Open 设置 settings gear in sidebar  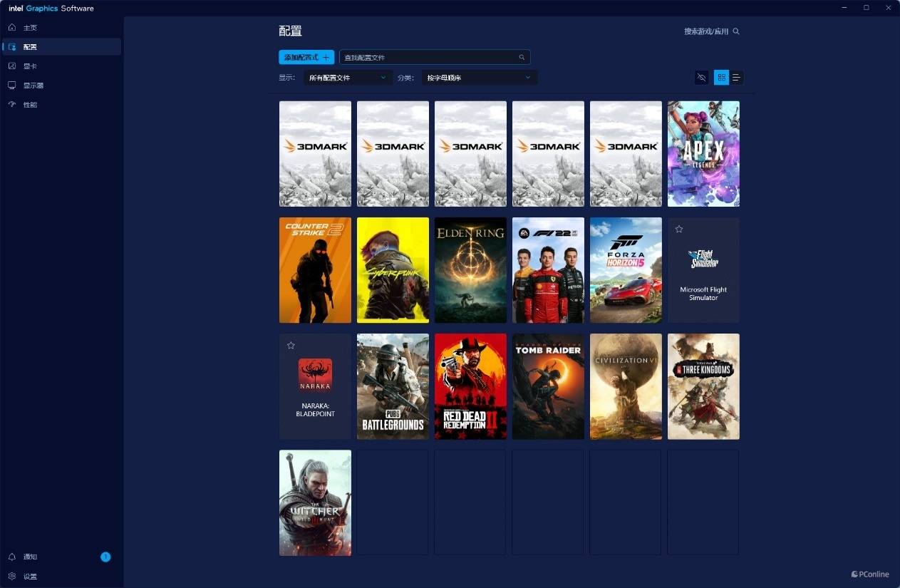pyautogui.click(x=61, y=576)
